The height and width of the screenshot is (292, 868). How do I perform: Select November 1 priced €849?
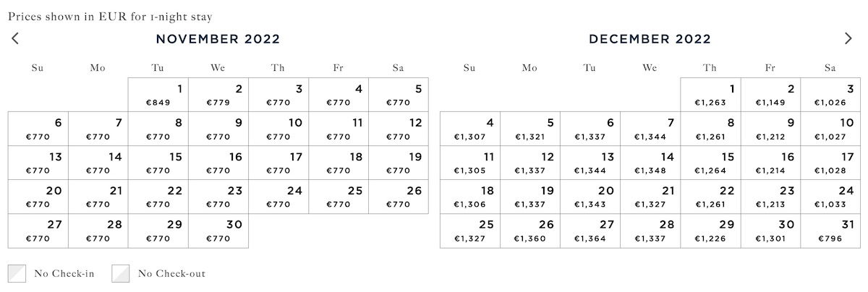[158, 95]
